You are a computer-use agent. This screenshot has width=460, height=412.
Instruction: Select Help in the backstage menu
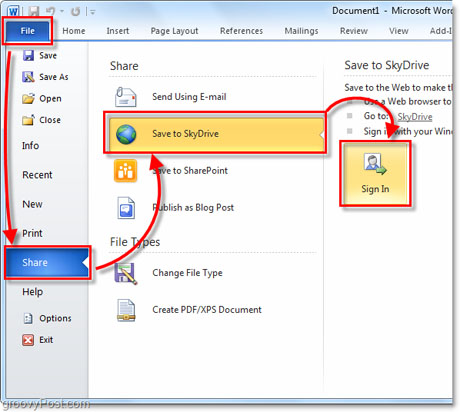pos(33,292)
